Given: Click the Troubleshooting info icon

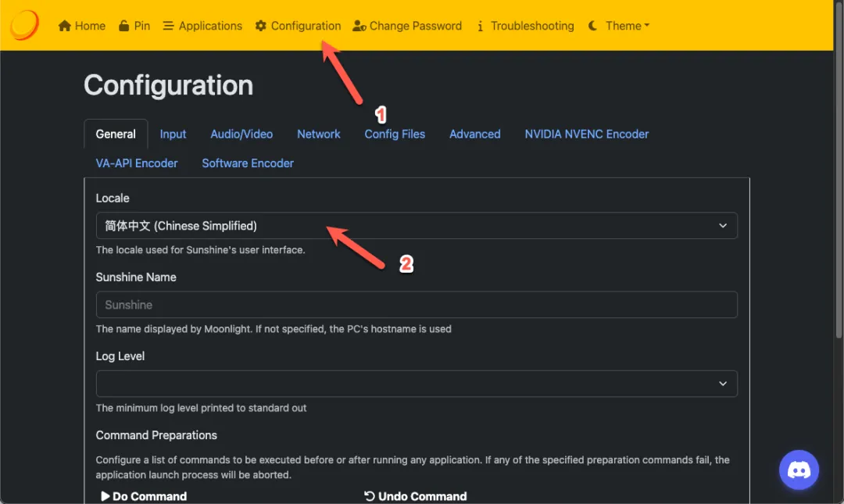Looking at the screenshot, I should coord(480,26).
